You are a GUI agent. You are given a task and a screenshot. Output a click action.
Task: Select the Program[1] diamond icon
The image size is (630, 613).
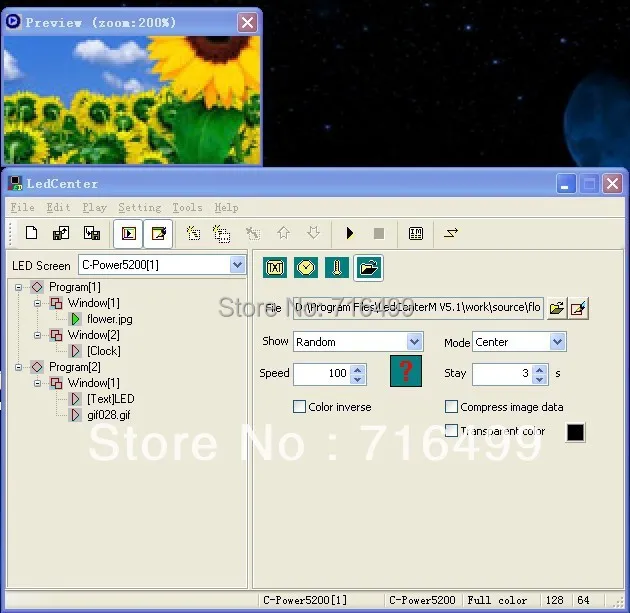pyautogui.click(x=37, y=287)
